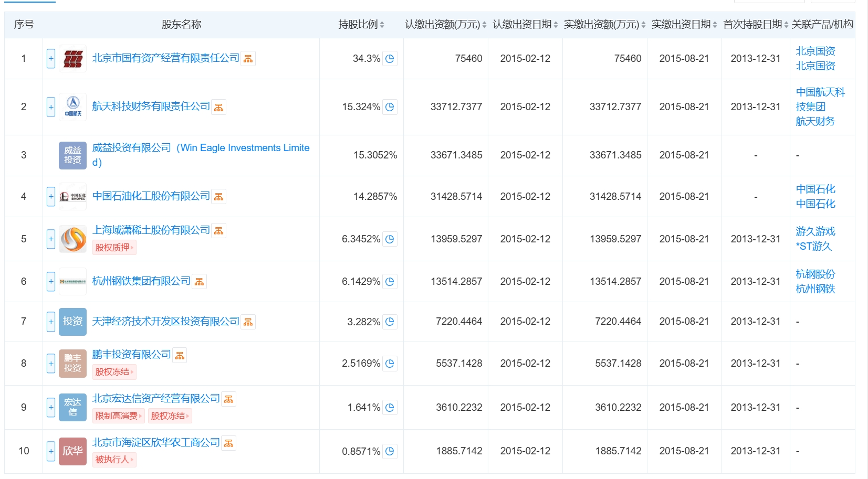Open equity structure icon beside 北京宏达信资产经营有限公司
868x479 pixels.
pos(229,399)
